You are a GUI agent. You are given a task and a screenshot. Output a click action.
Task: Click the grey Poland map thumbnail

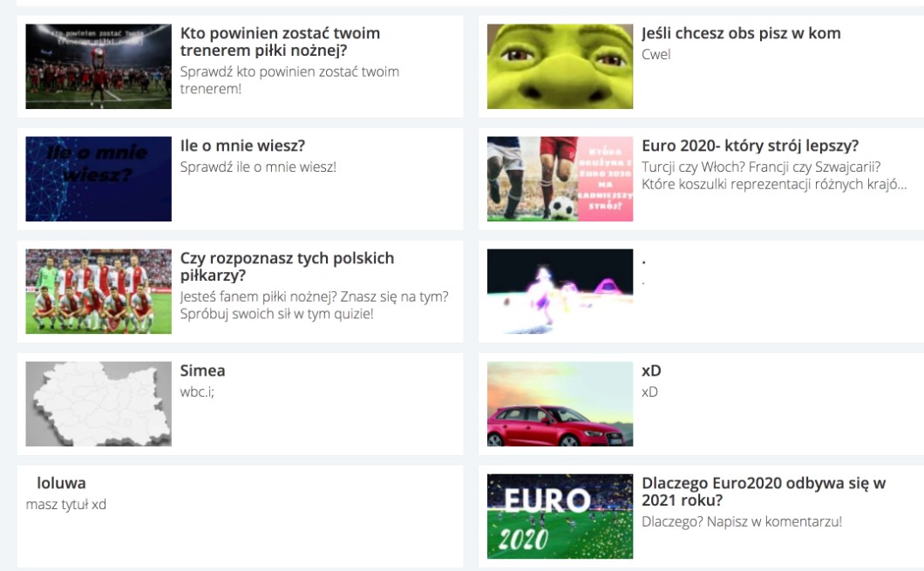click(x=99, y=404)
